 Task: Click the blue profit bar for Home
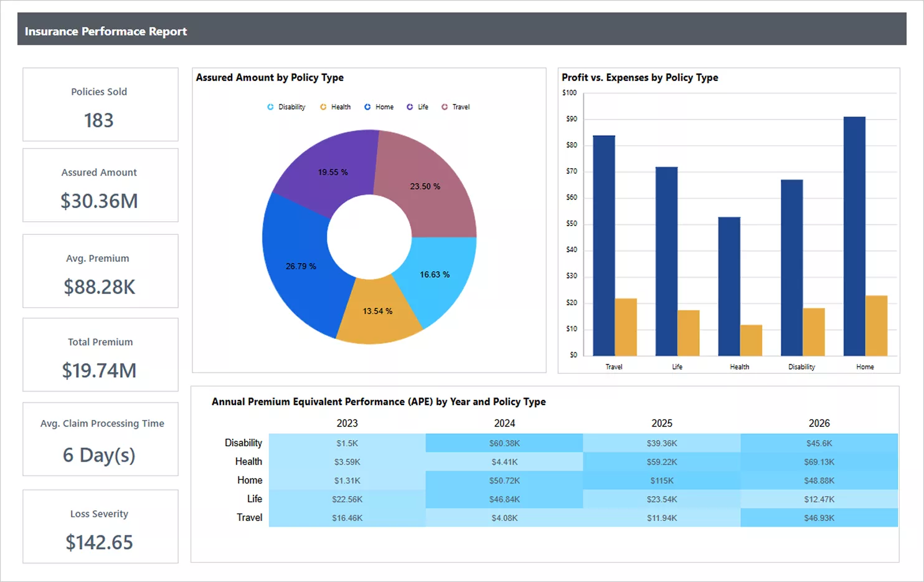[854, 236]
